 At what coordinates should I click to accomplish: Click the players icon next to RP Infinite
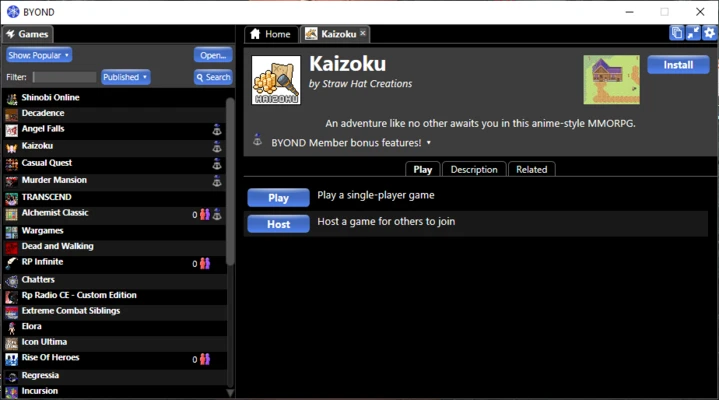point(205,263)
